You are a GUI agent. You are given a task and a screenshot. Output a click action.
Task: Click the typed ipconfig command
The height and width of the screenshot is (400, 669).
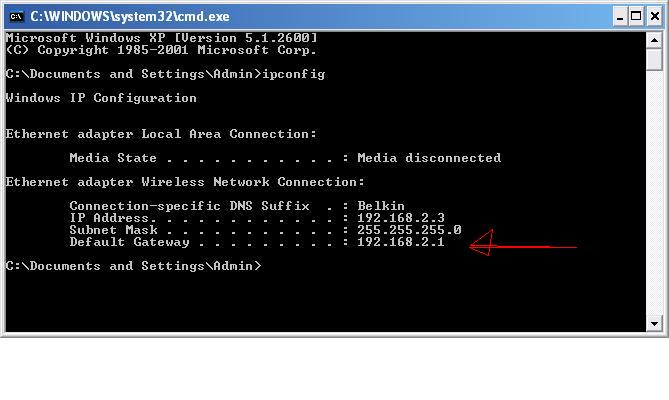coord(294,74)
